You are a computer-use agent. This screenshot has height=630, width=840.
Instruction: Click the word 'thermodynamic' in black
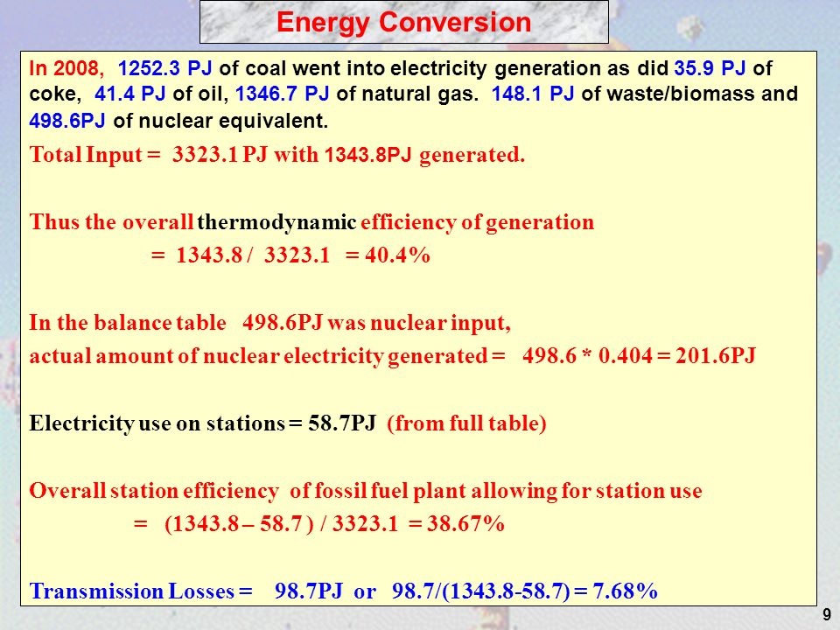tap(276, 222)
